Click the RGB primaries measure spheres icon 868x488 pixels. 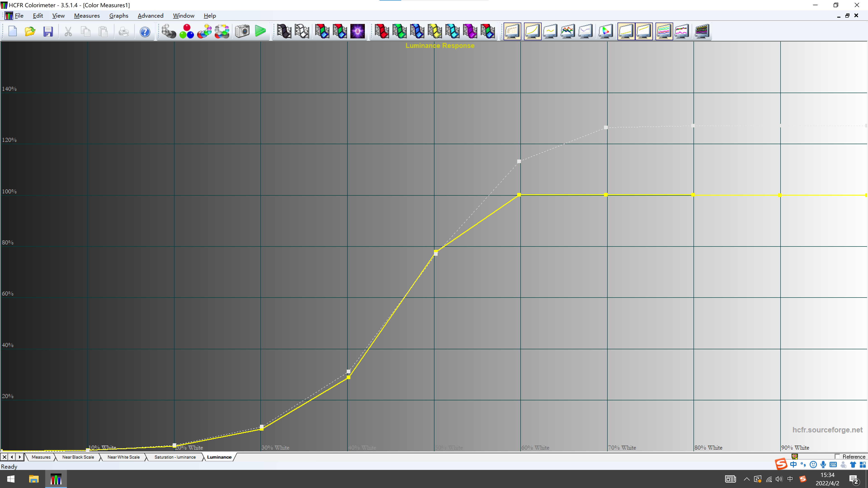coord(186,32)
